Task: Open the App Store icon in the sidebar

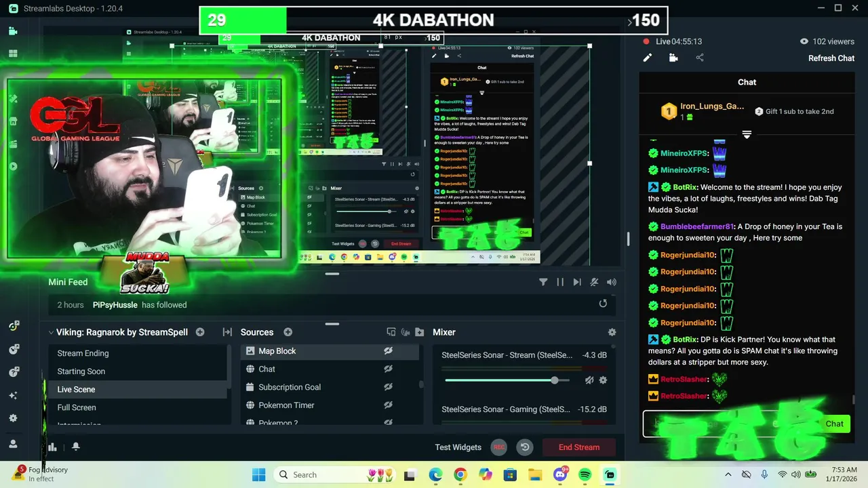Action: pyautogui.click(x=13, y=121)
